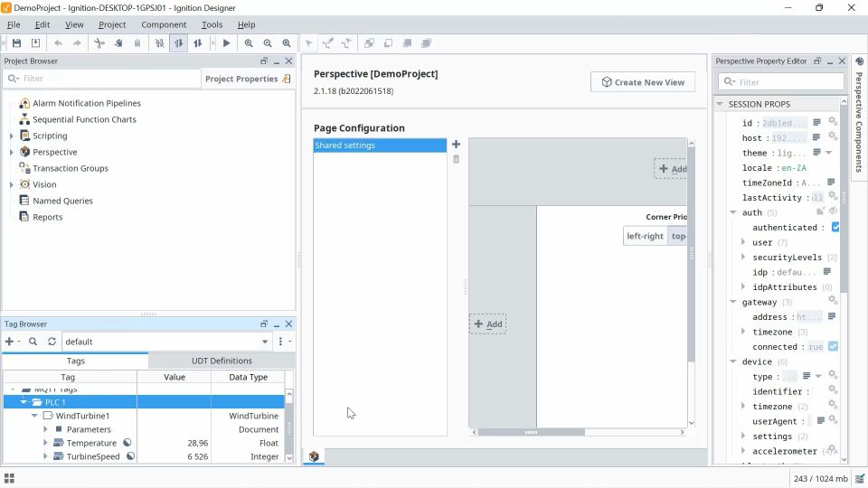Open the File menu

(x=14, y=24)
